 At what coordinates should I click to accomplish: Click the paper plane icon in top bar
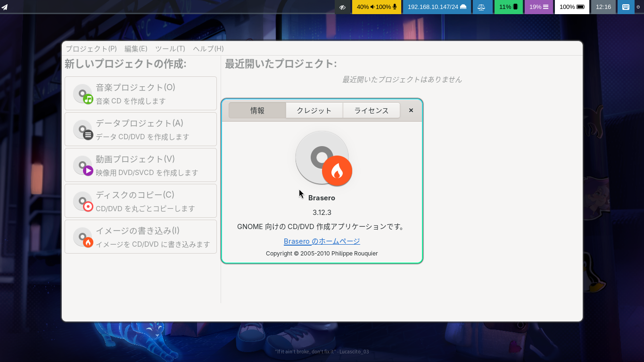(x=5, y=7)
